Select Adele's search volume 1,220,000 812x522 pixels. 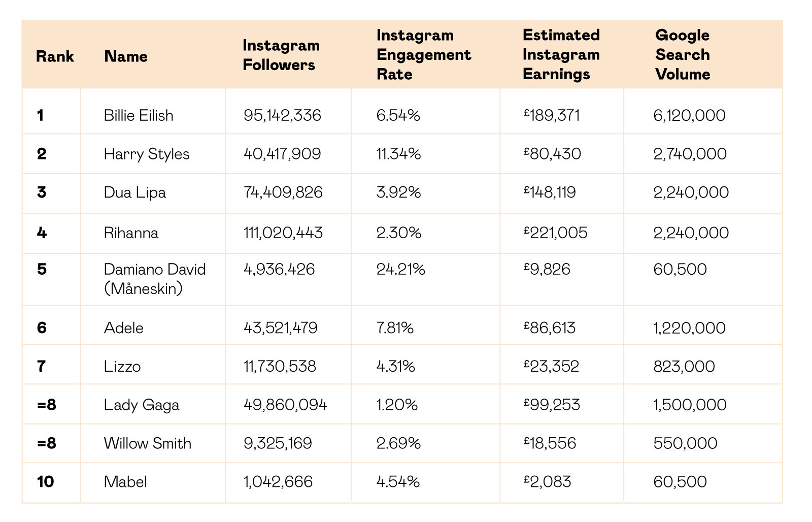click(x=690, y=328)
